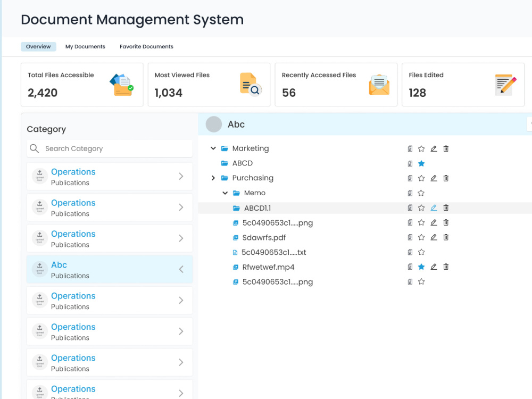The width and height of the screenshot is (532, 399).
Task: Delete the ABCD1.1 folder with the trash icon
Action: tap(446, 207)
